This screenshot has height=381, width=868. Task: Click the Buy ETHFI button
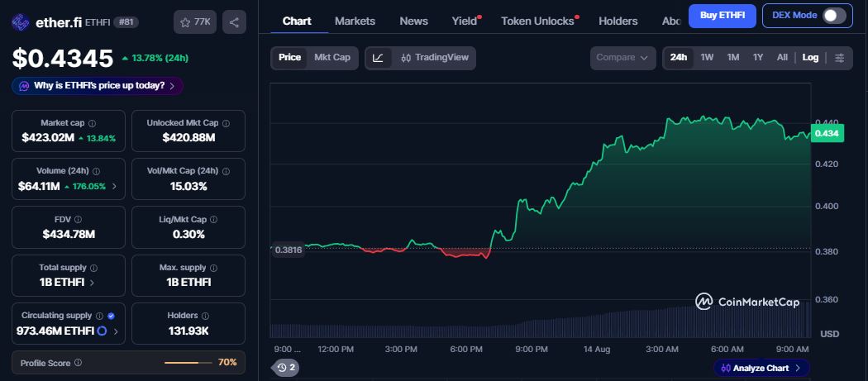coord(723,16)
